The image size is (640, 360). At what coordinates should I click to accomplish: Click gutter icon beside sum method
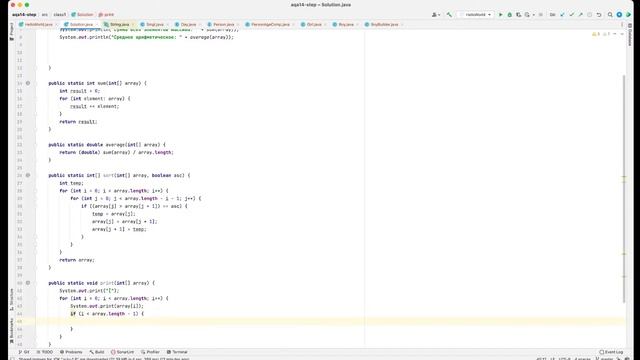[x=28, y=83]
